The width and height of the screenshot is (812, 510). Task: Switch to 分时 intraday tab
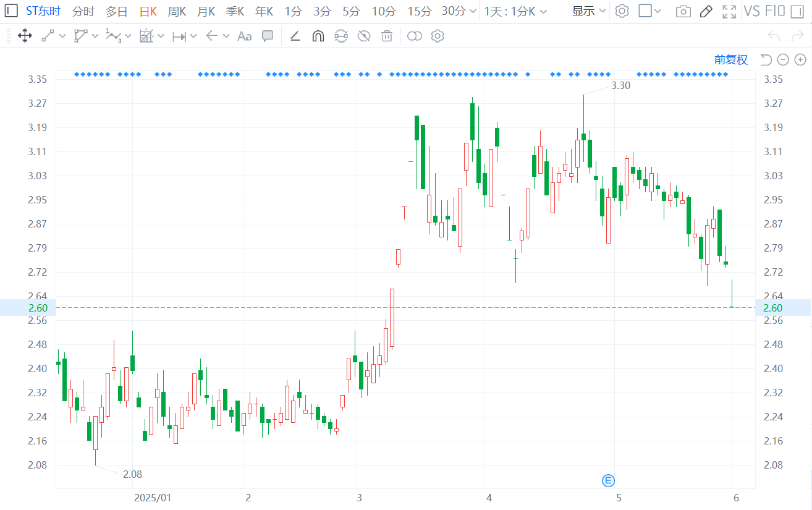pos(83,11)
